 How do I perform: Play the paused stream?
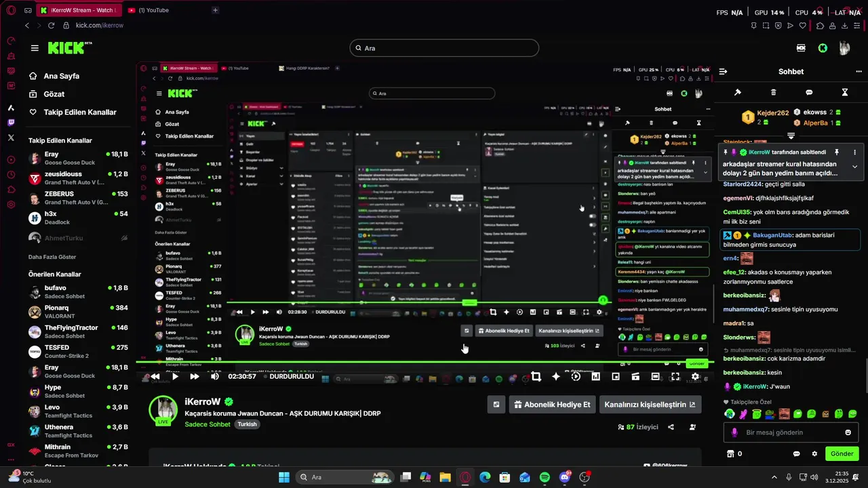(175, 376)
